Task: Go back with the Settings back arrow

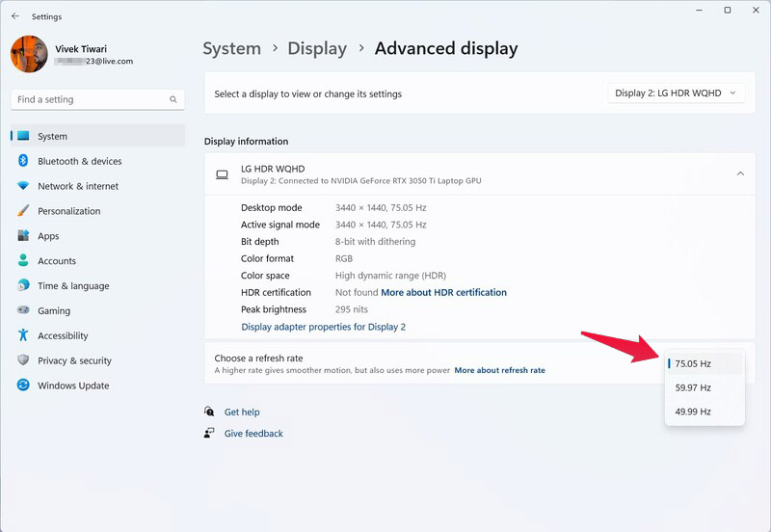Action: [15, 16]
